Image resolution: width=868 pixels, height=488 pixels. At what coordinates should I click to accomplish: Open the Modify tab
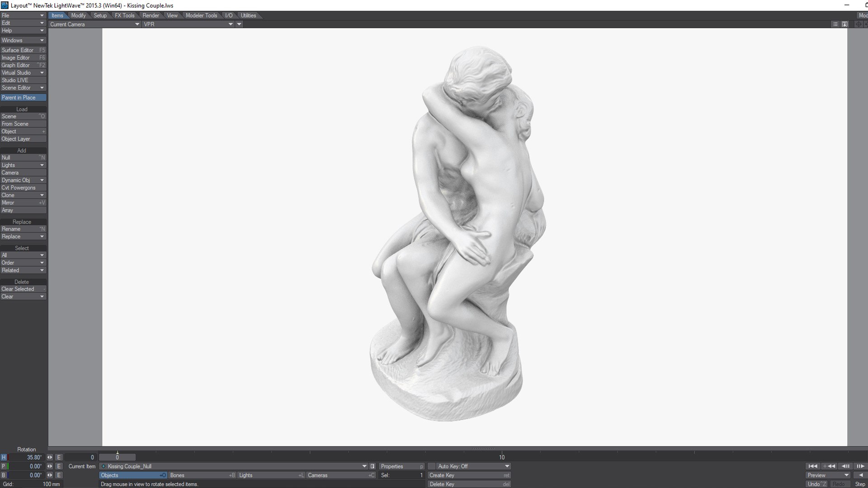[78, 15]
